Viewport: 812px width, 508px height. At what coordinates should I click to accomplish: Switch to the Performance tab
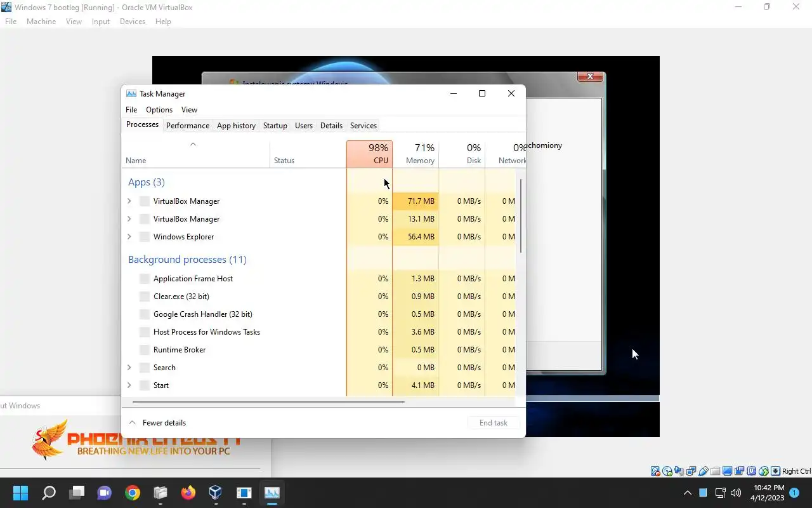pos(188,126)
